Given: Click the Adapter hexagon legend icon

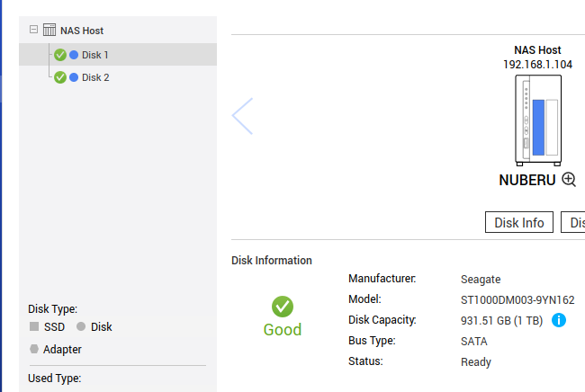Looking at the screenshot, I should click(34, 349).
